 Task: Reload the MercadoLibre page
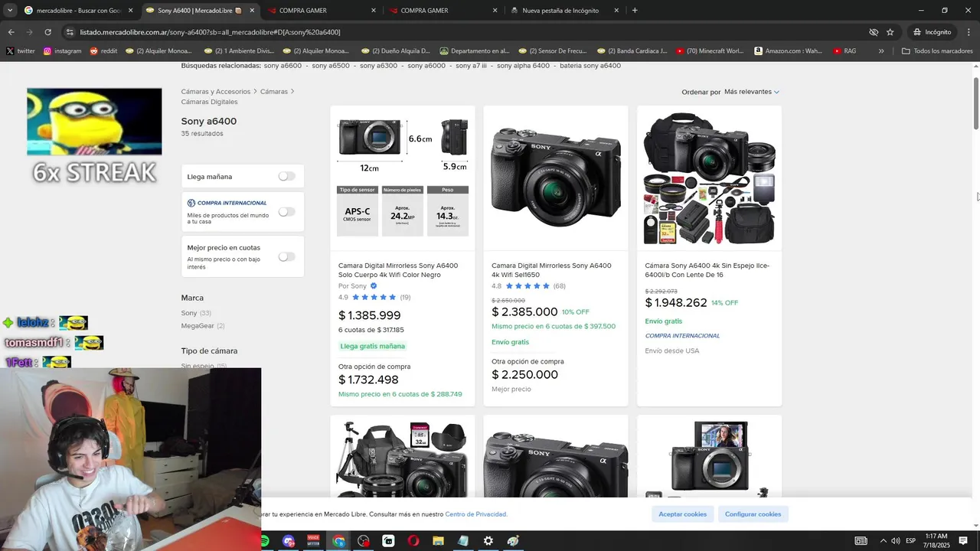point(47,32)
